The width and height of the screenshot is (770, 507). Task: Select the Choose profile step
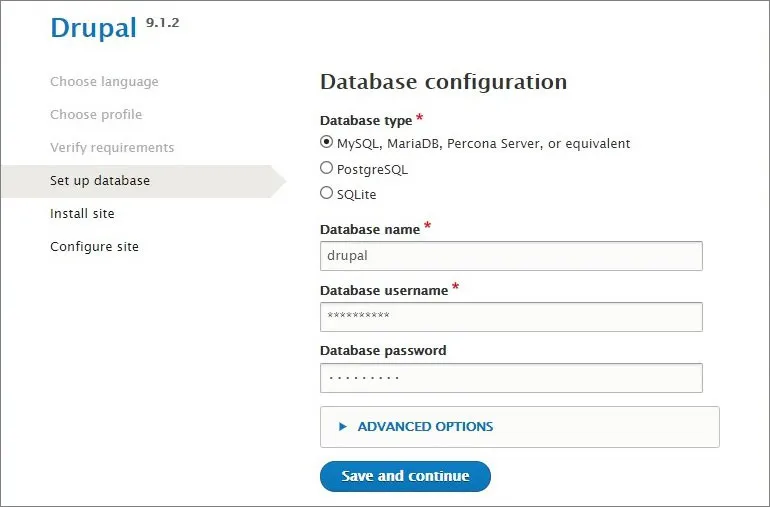pyautogui.click(x=96, y=114)
